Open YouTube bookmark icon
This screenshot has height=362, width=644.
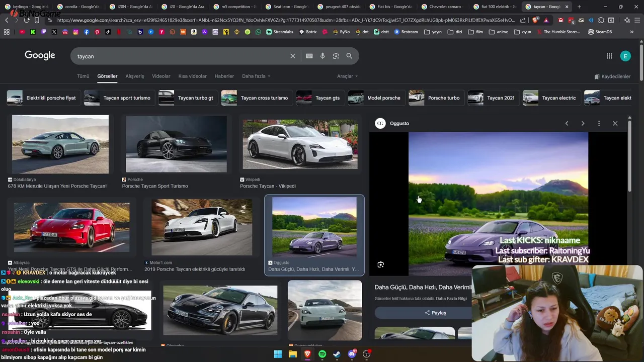coord(22,32)
